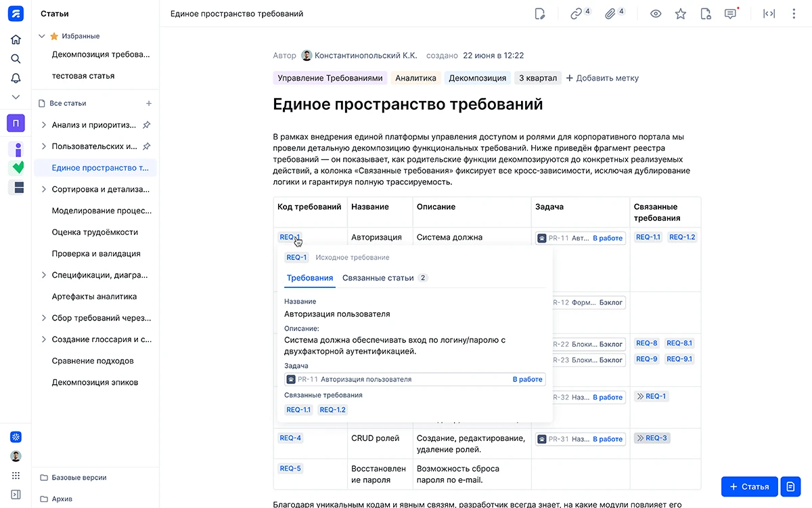Screen dimensions: 812x508
Task: Open Проверка и валидация article
Action: tap(95, 253)
